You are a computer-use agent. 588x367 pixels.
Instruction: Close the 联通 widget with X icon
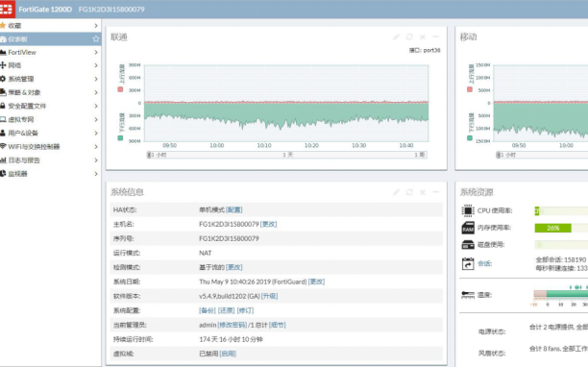pos(423,37)
